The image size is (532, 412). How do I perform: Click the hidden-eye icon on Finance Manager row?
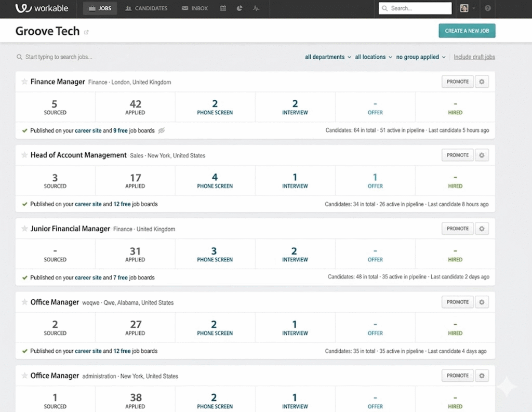tap(162, 130)
